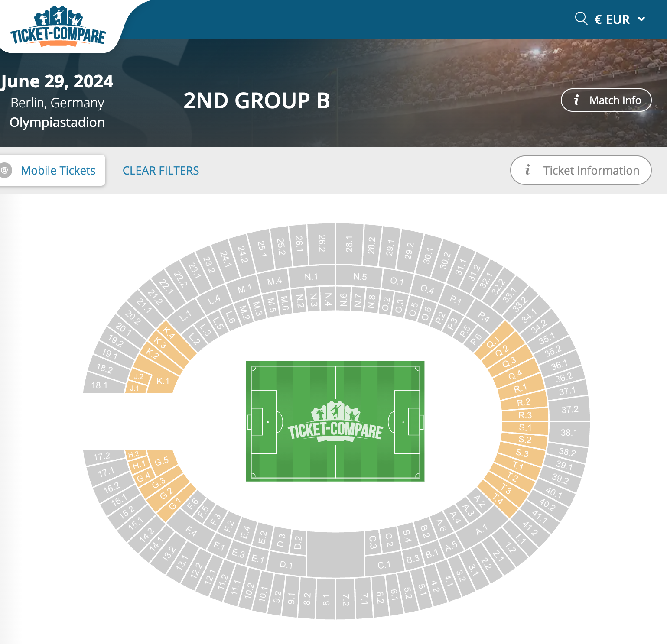
Task: Select section N.5 on stadium map
Action: point(360,277)
